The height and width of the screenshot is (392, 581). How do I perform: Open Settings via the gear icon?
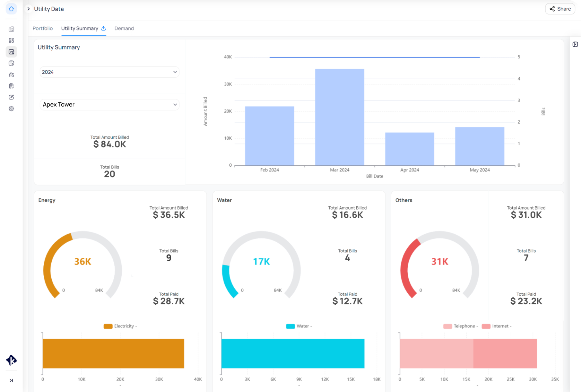(11, 109)
